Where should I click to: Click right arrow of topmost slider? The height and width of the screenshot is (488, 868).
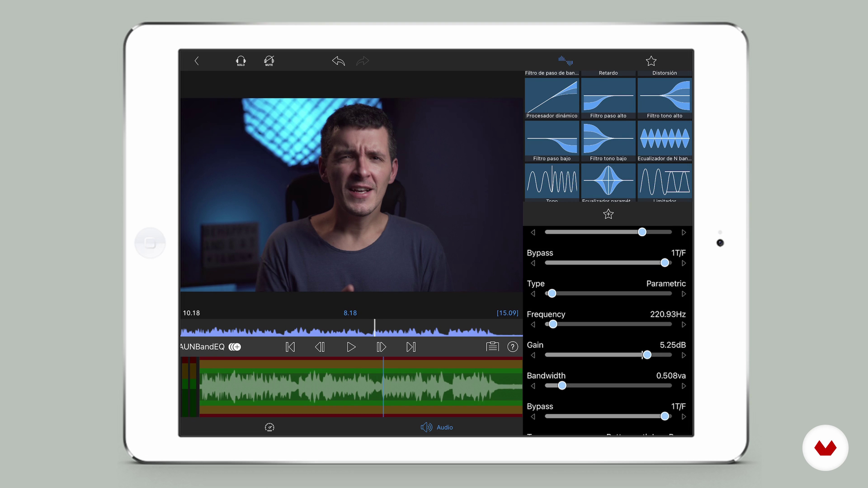(684, 232)
